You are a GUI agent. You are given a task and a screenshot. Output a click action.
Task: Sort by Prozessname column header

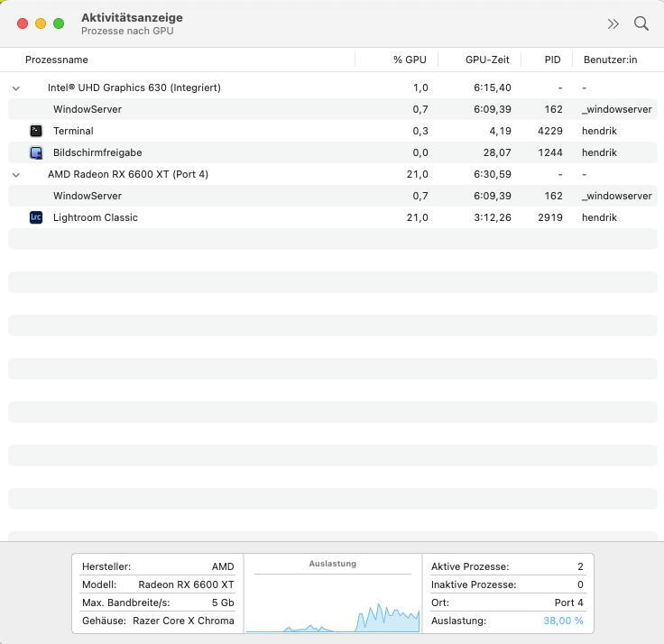point(57,60)
